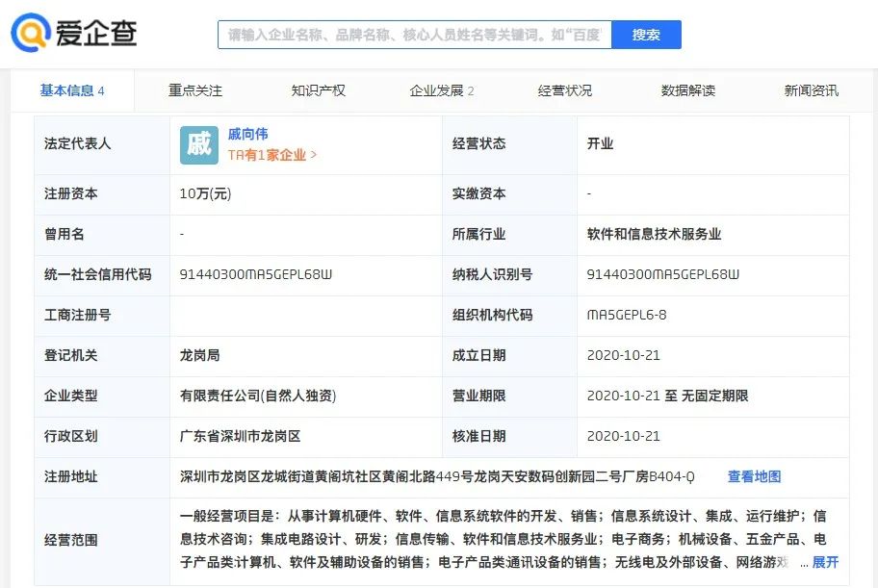Click the company search input field
Image resolution: width=878 pixels, height=588 pixels.
(x=414, y=33)
